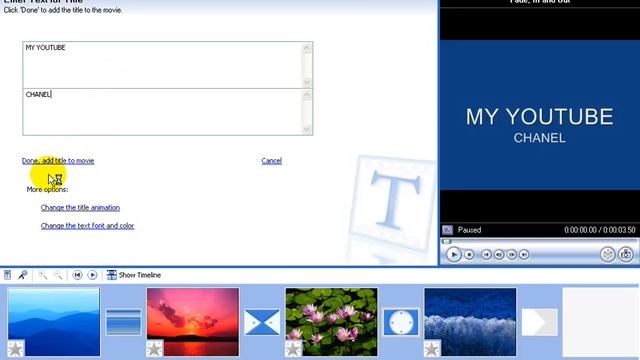Click the Paused status text
Viewport: 640px width, 360px height.
pyautogui.click(x=469, y=230)
